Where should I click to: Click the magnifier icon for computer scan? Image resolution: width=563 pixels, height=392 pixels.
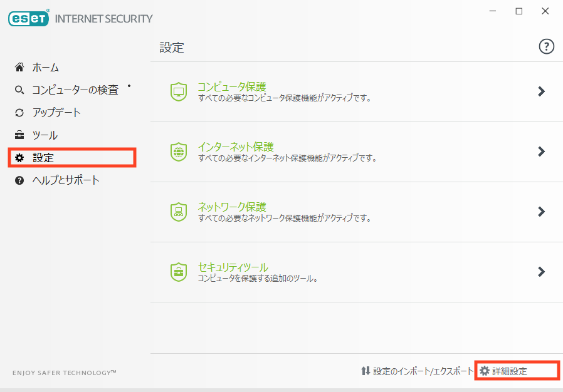click(19, 90)
